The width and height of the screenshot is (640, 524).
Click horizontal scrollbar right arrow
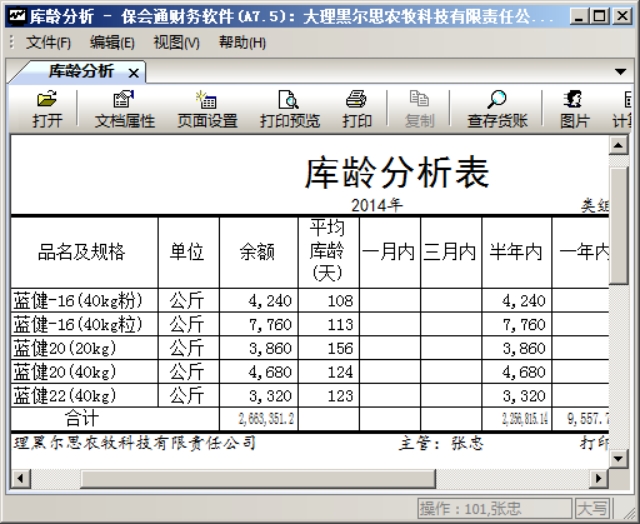pos(598,478)
